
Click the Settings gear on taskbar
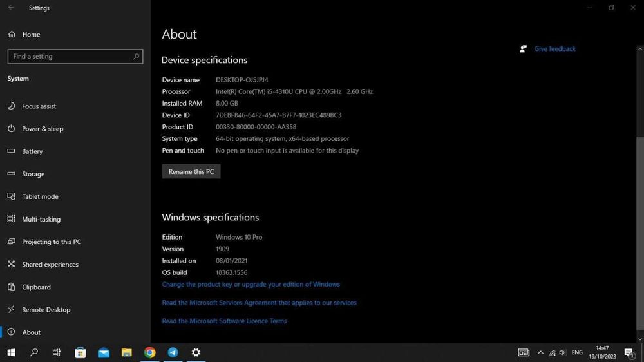click(x=196, y=352)
